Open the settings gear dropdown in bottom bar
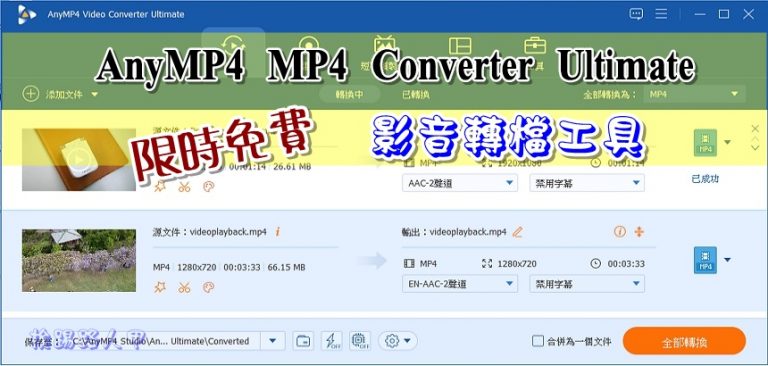 398,341
